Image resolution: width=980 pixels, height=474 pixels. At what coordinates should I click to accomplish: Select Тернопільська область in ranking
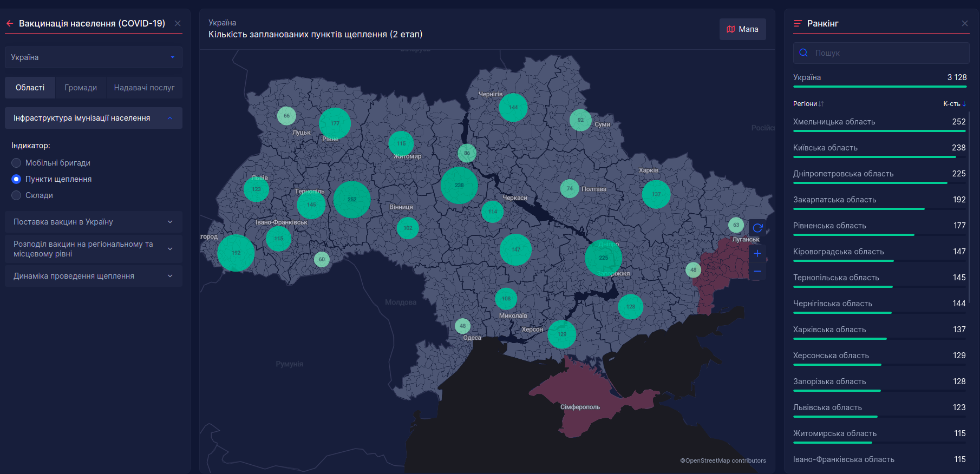coord(880,280)
